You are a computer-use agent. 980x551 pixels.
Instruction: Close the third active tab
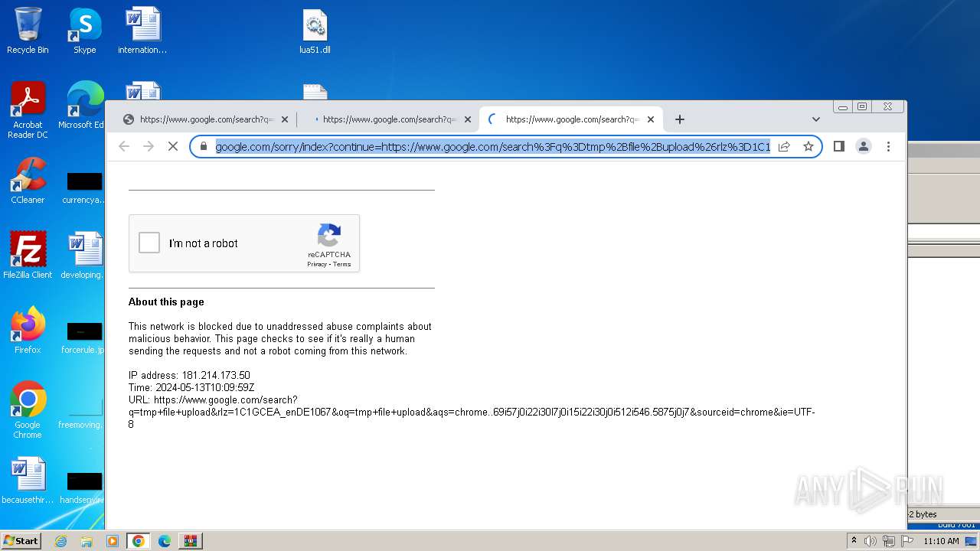coord(651,119)
